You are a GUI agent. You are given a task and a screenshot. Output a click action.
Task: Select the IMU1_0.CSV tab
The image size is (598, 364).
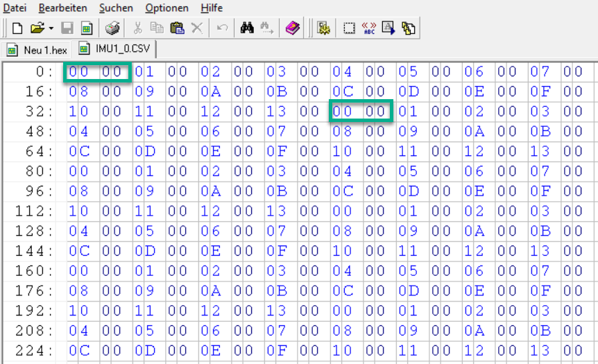coord(117,50)
